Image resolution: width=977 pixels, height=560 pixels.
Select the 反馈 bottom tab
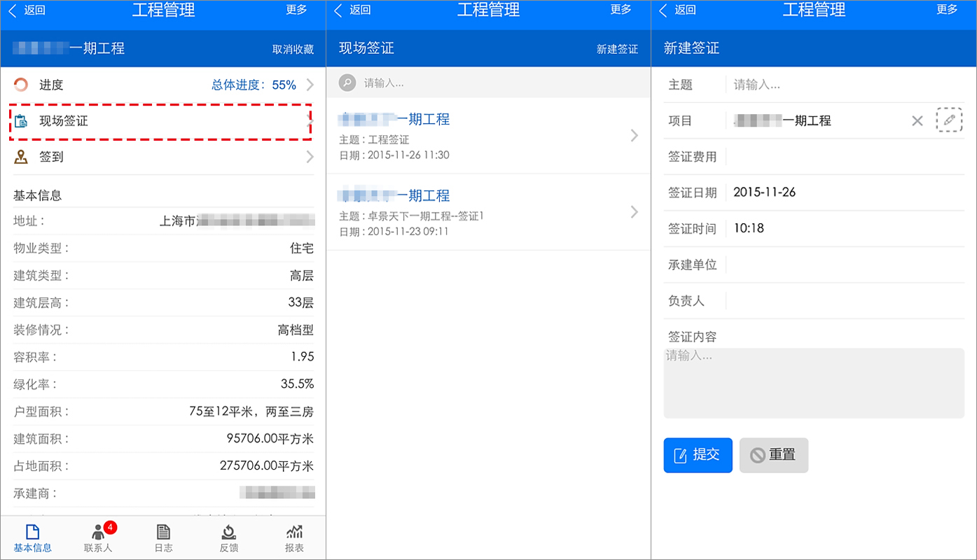pyautogui.click(x=228, y=539)
